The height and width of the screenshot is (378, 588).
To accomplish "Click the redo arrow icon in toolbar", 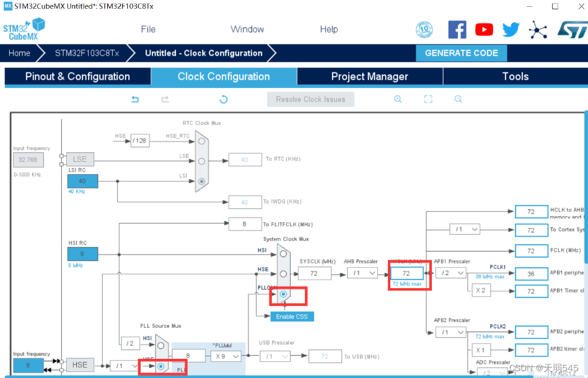I will coord(165,99).
